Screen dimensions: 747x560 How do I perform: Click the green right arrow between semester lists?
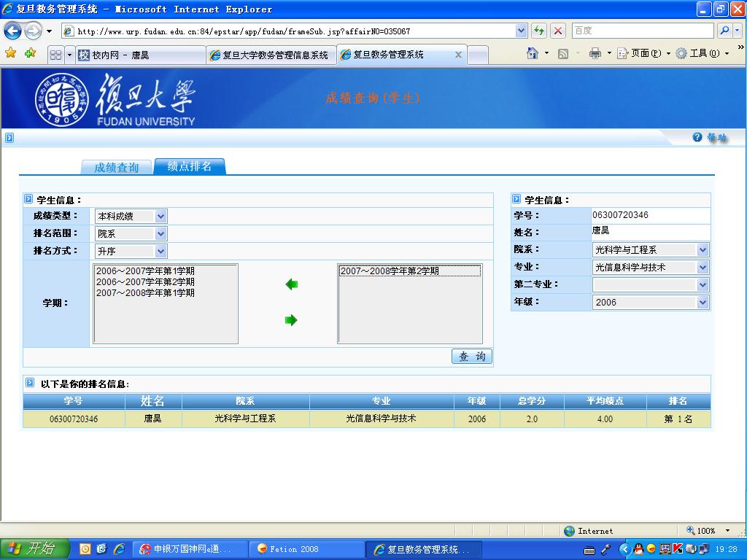292,320
